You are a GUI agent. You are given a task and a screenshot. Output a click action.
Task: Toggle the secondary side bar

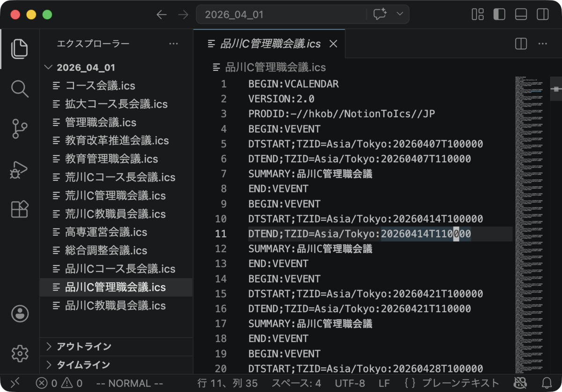(542, 15)
